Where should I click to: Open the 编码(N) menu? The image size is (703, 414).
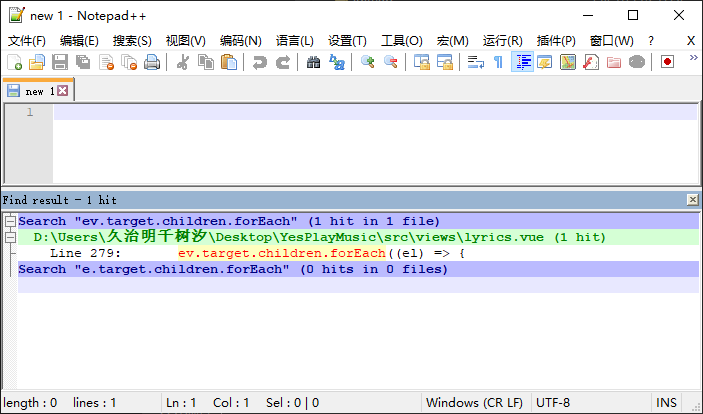pos(241,41)
